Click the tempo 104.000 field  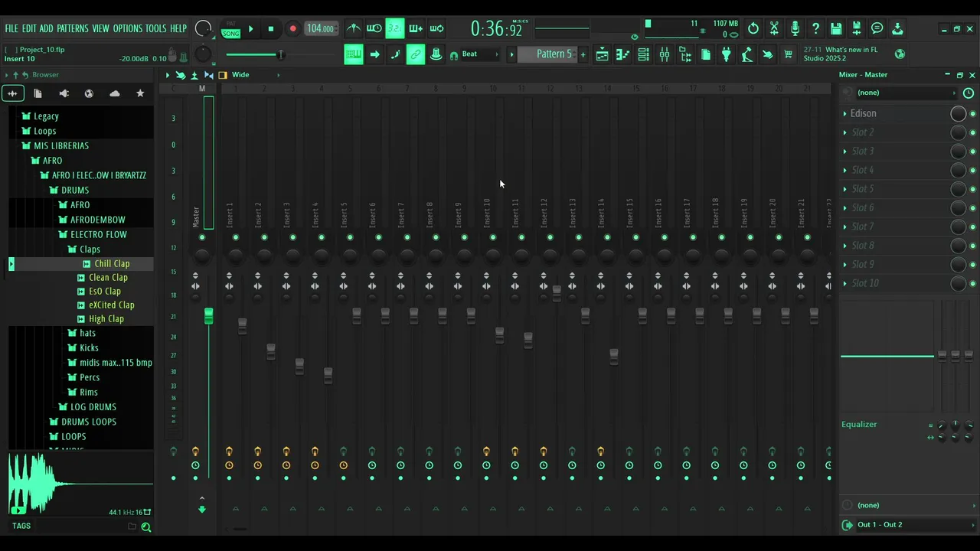coord(320,29)
